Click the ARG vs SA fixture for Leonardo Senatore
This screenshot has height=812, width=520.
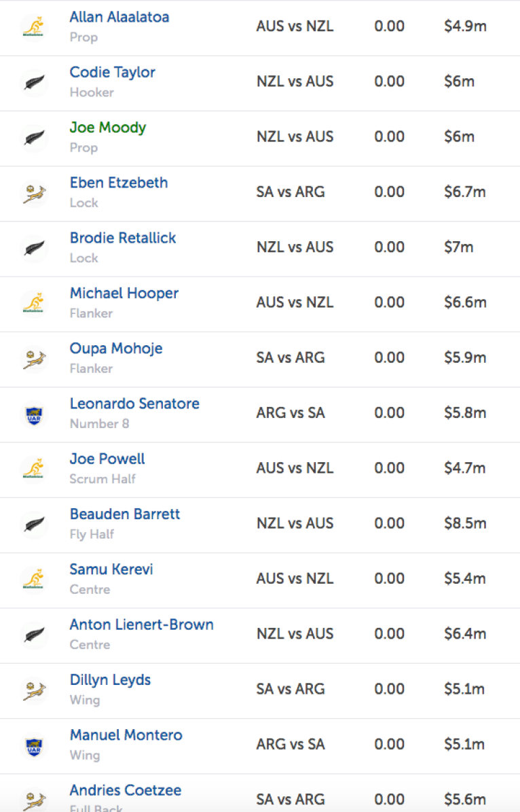point(291,412)
